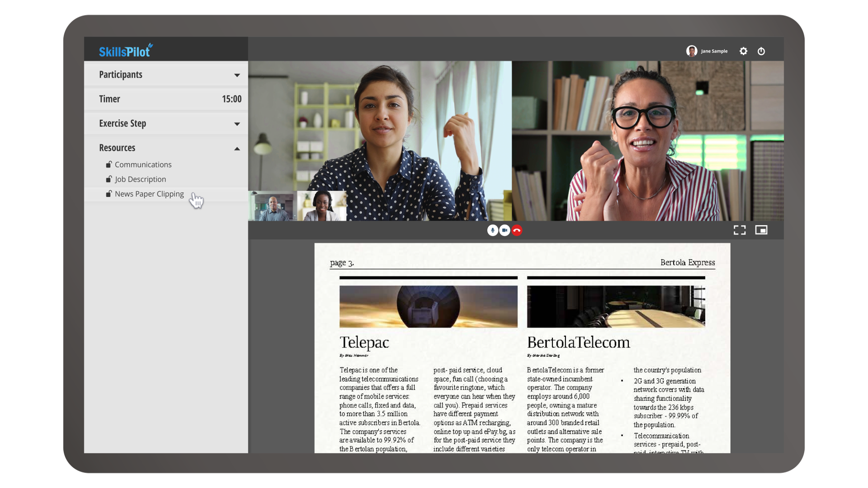Click lock icon beside Job Description
The height and width of the screenshot is (488, 868).
109,179
